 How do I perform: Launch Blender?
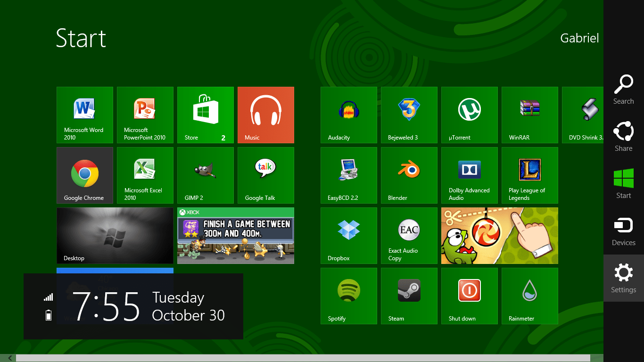pyautogui.click(x=409, y=175)
